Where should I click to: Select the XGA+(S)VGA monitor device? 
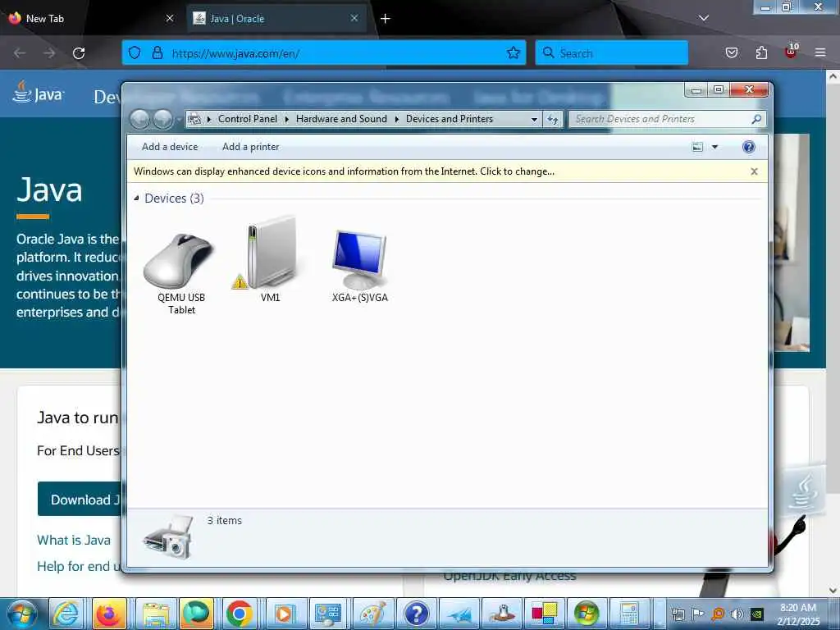tap(359, 260)
